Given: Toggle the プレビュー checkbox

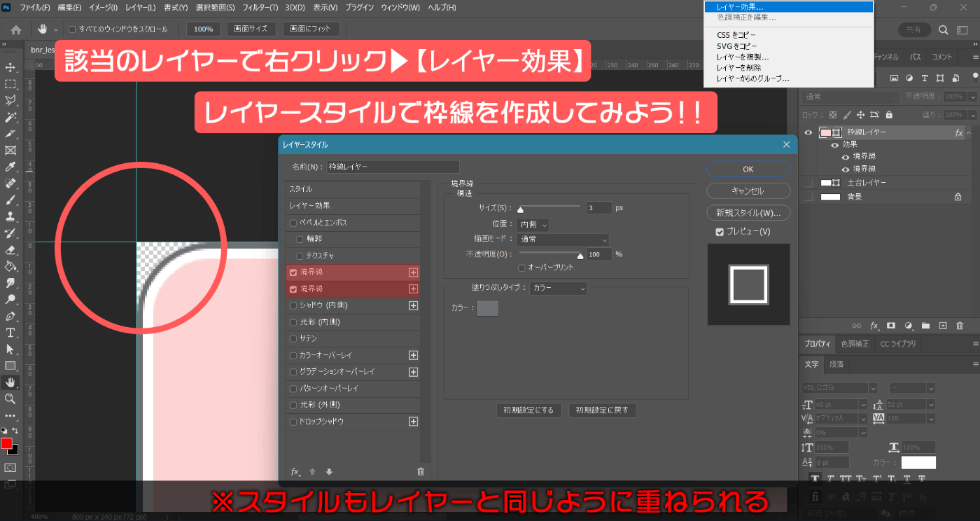Looking at the screenshot, I should 720,232.
